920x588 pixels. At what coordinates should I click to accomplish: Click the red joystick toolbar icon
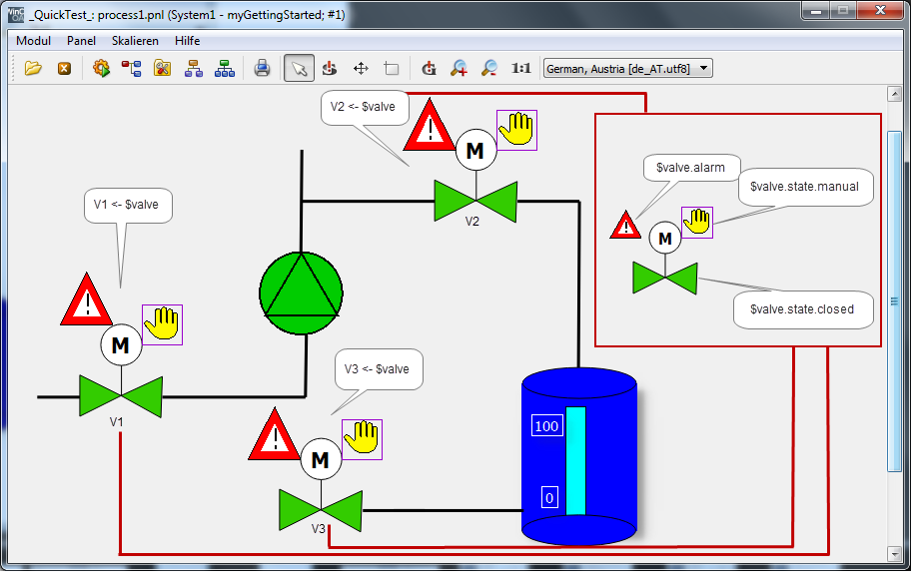coord(330,69)
